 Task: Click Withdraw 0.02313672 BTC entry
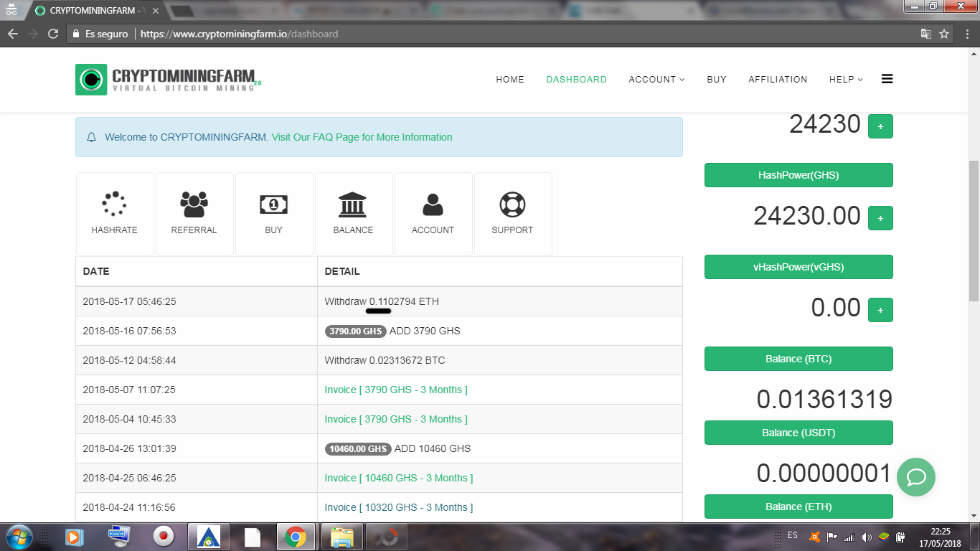[x=385, y=360]
